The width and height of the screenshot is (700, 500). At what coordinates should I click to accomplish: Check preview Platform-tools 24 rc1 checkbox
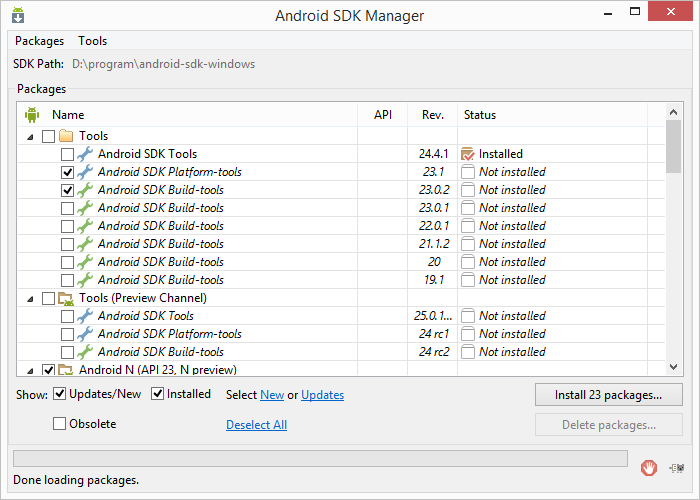click(x=67, y=334)
